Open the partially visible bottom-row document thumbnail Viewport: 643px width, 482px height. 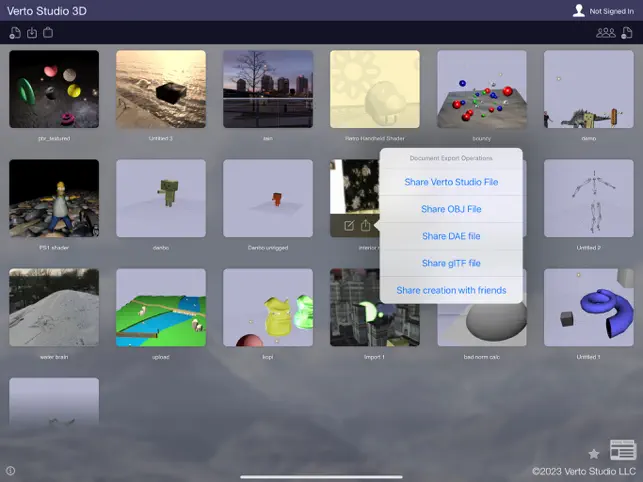pos(54,402)
